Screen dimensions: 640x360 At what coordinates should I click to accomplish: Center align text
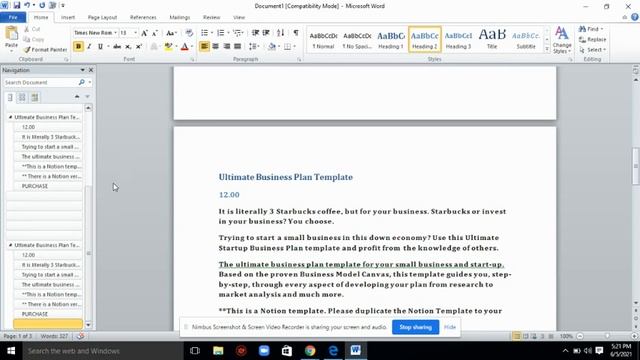215,47
